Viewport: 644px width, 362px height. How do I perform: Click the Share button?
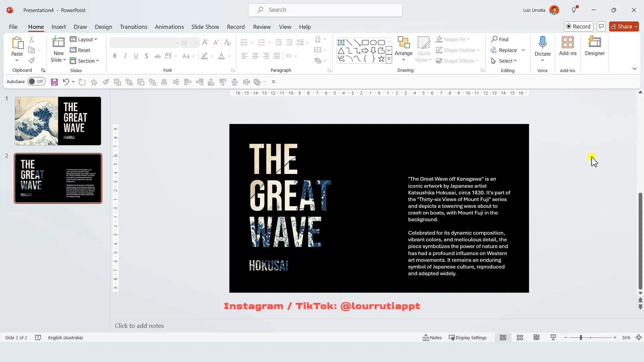(x=624, y=26)
